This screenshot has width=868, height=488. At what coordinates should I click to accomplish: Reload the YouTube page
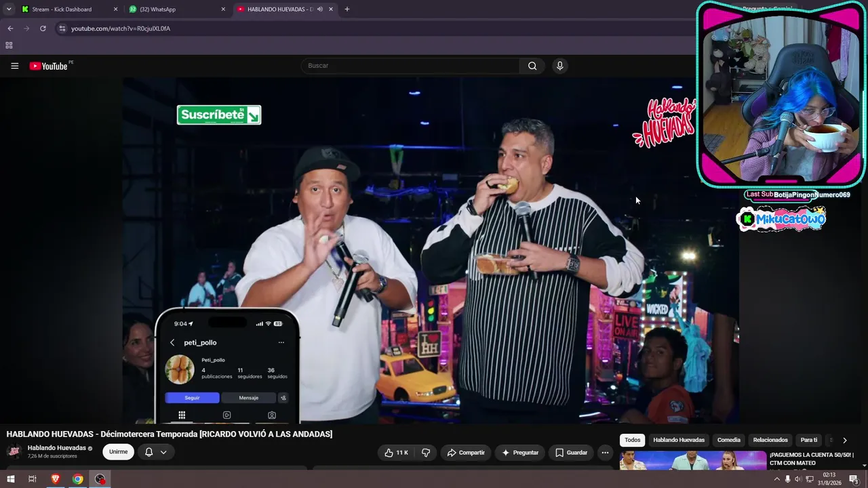coord(43,28)
